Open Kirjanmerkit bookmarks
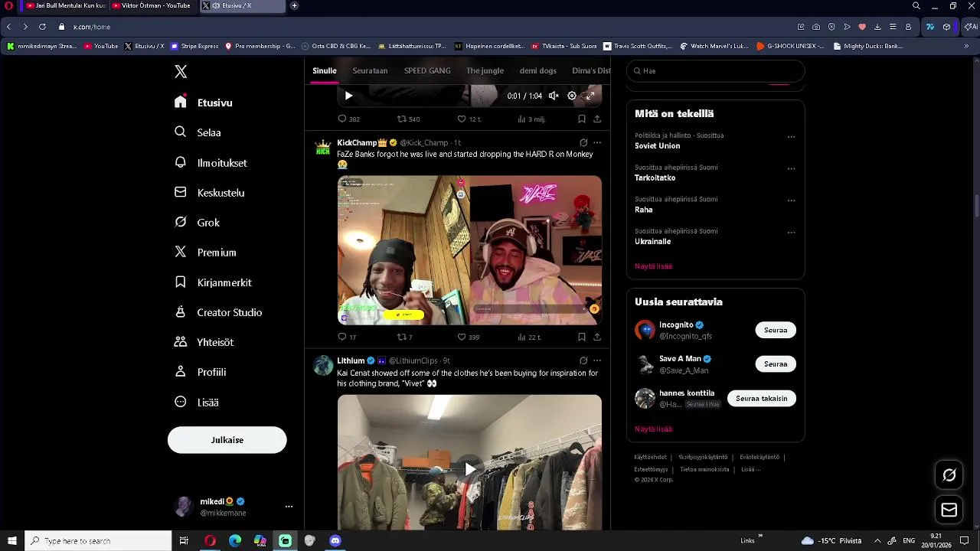 (213, 282)
